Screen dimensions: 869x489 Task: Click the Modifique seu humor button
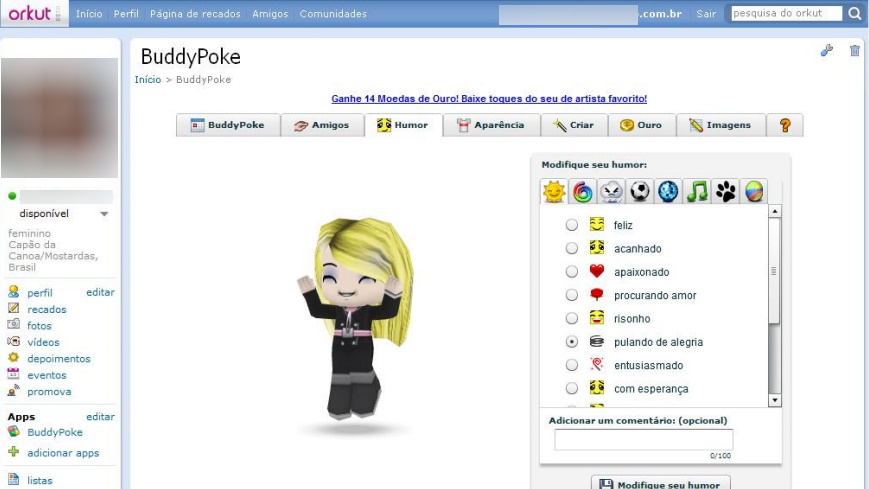(x=661, y=483)
